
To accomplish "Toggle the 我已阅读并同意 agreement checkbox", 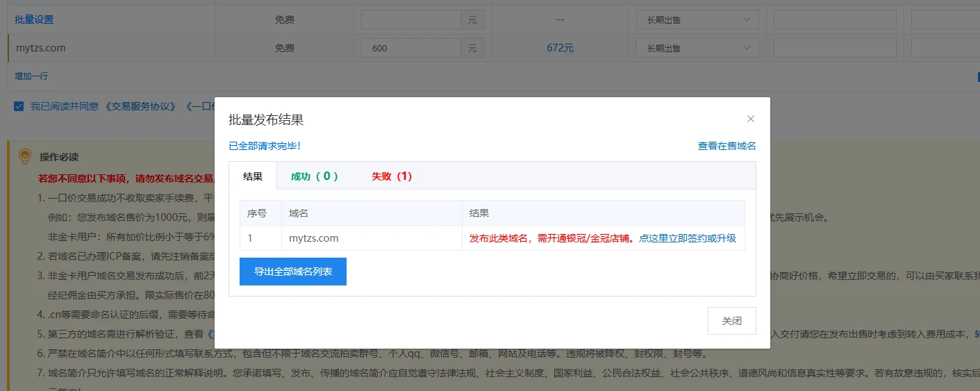I will pyautogui.click(x=19, y=106).
